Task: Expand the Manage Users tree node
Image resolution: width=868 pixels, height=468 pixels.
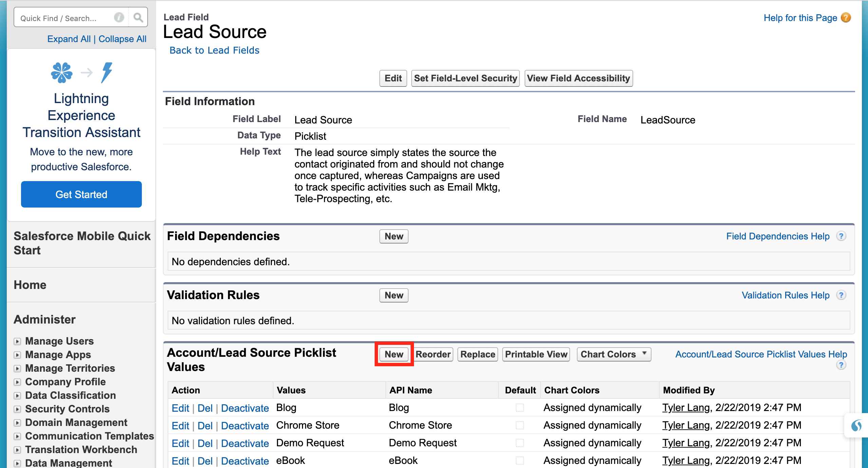Action: pyautogui.click(x=17, y=341)
